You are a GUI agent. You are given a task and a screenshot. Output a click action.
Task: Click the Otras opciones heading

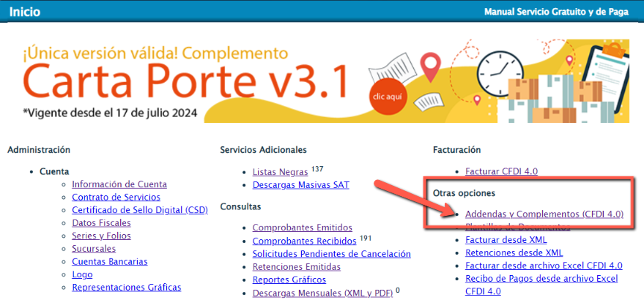[x=464, y=192]
